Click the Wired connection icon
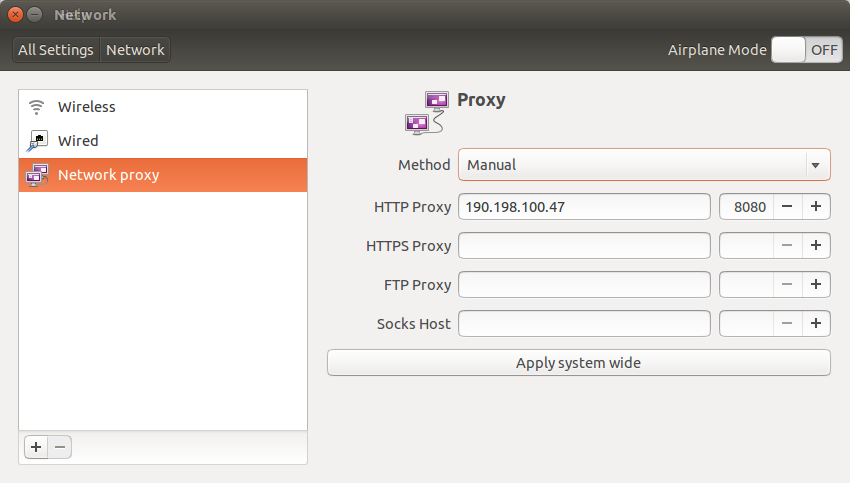850x483 pixels. [x=37, y=141]
